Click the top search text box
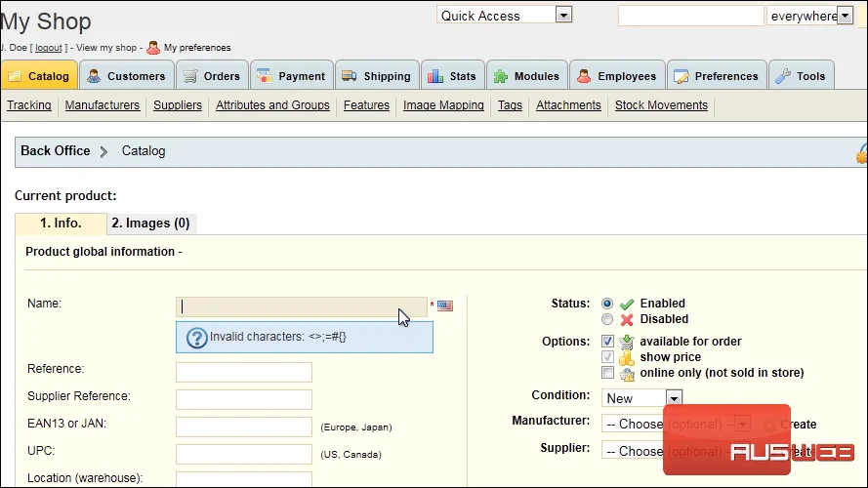 (x=691, y=16)
